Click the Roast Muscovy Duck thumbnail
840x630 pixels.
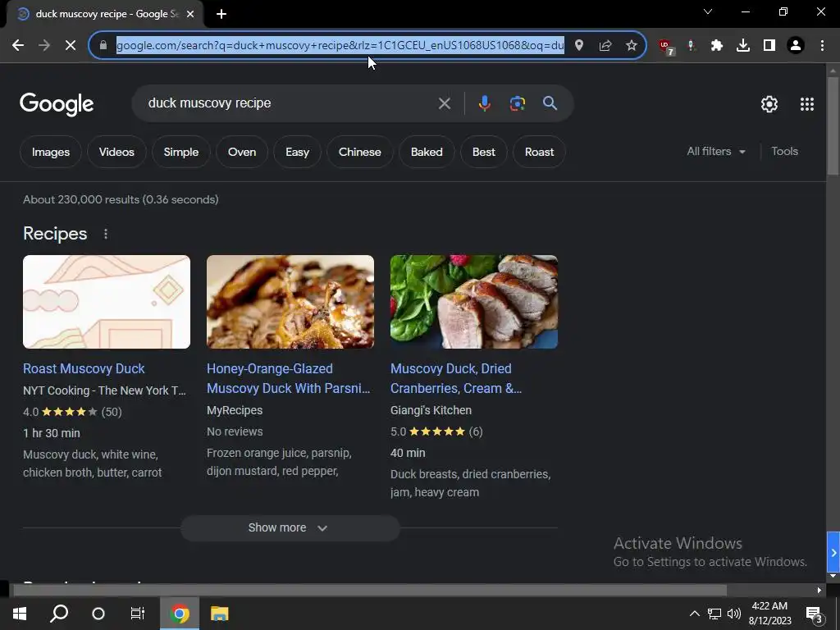(x=107, y=302)
